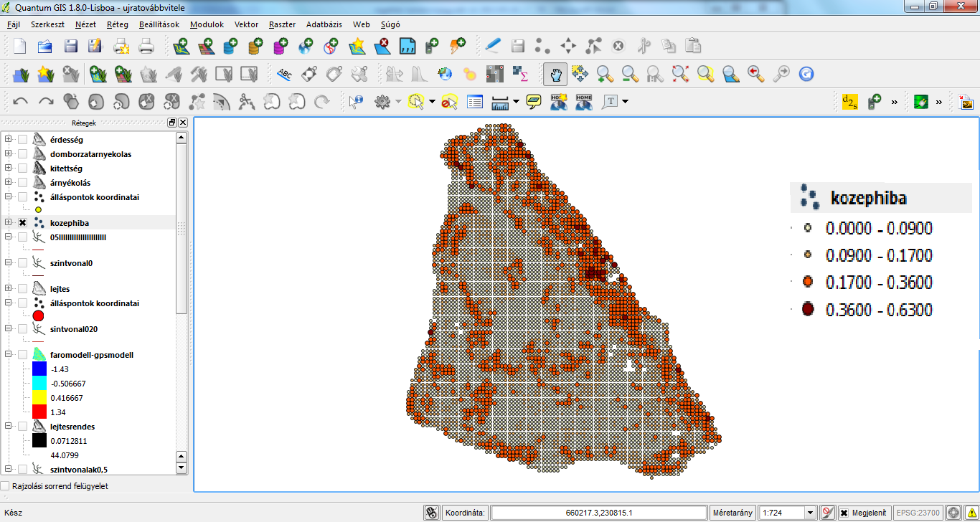The width and height of the screenshot is (980, 522).
Task: Click the Zoom Full extent icon
Action: (x=680, y=73)
